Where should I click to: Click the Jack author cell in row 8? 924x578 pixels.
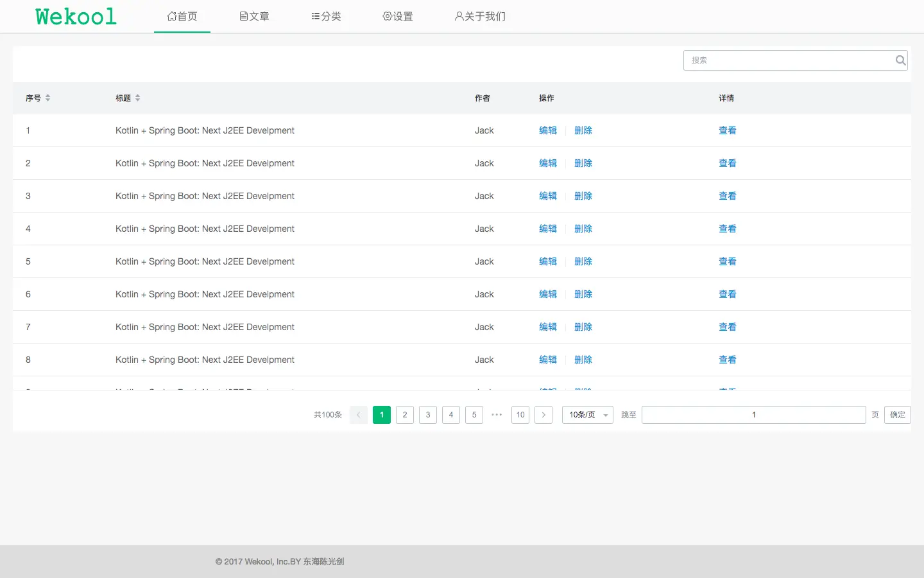pyautogui.click(x=484, y=360)
